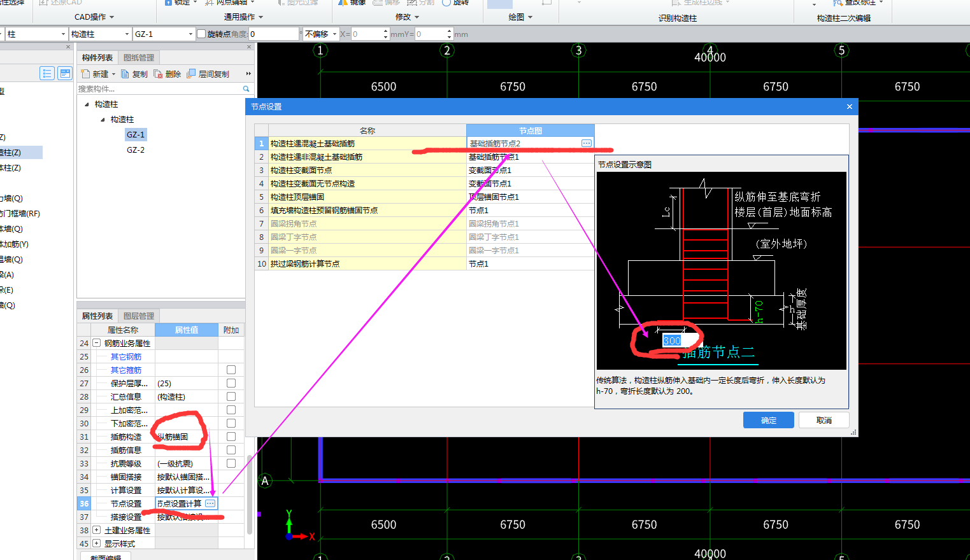This screenshot has height=560, width=970.
Task: Click the 搜索构件 search field
Action: tap(159, 88)
